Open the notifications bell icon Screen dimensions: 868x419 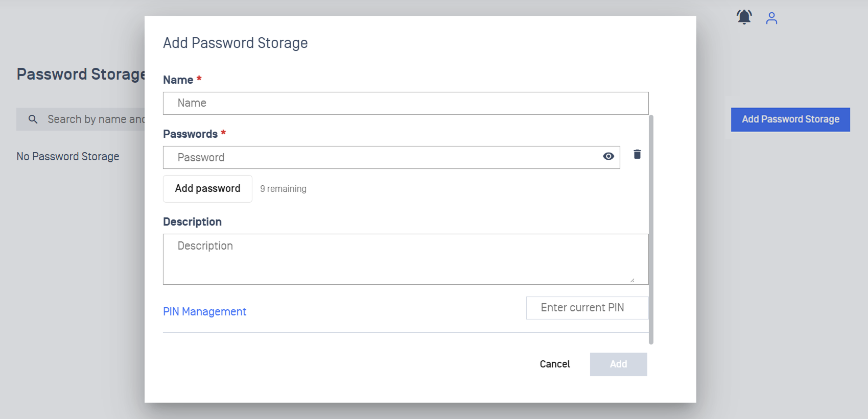(744, 17)
